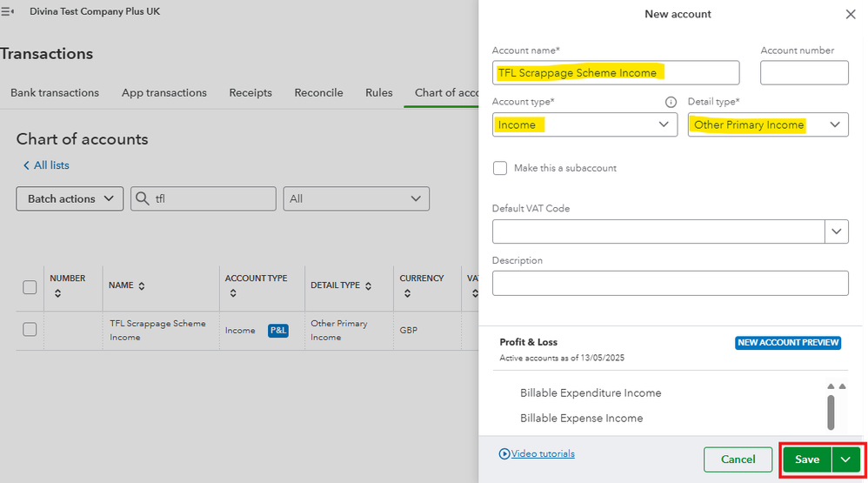This screenshot has width=868, height=483.
Task: Click the P&L badge on TFL row
Action: pyautogui.click(x=278, y=331)
